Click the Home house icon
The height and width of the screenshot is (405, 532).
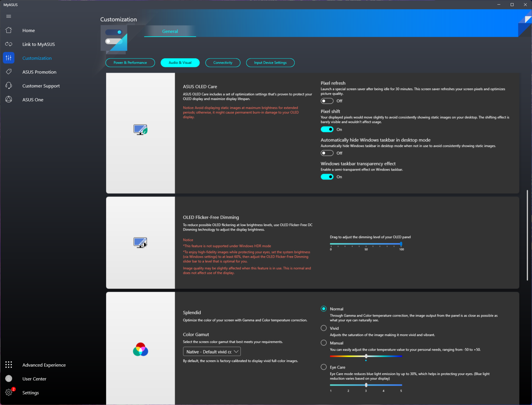[9, 30]
